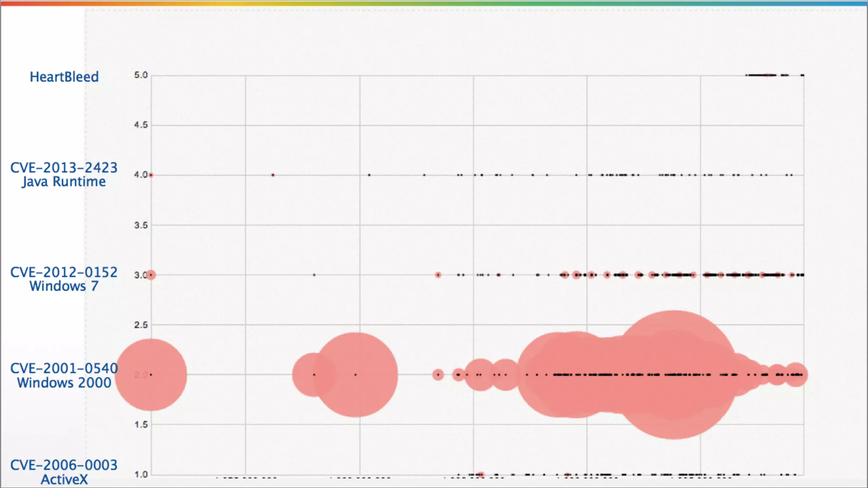Image resolution: width=868 pixels, height=488 pixels.
Task: Click the HeartBleed data cluster on the 5.0 line
Action: tap(762, 75)
